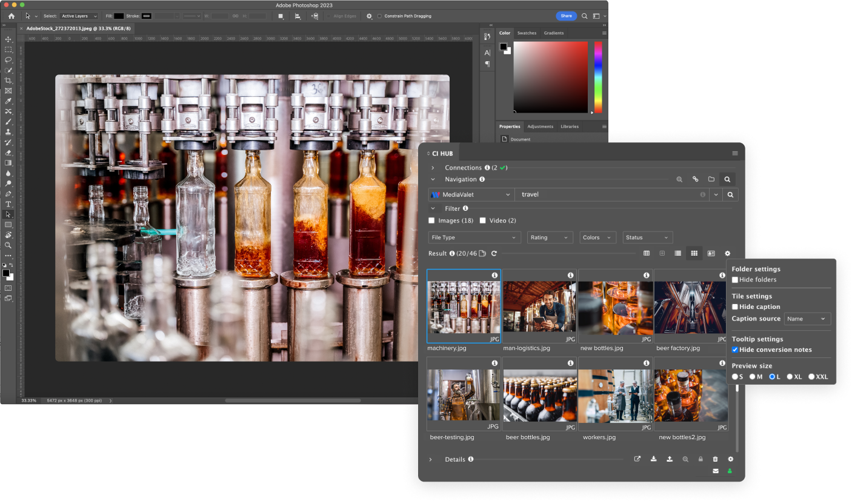Run the search button beside travel field

731,194
